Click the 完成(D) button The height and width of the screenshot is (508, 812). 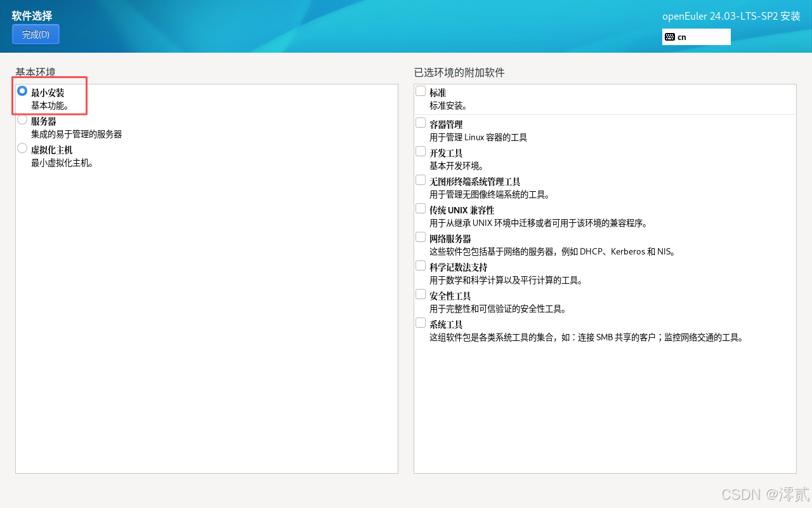click(36, 34)
